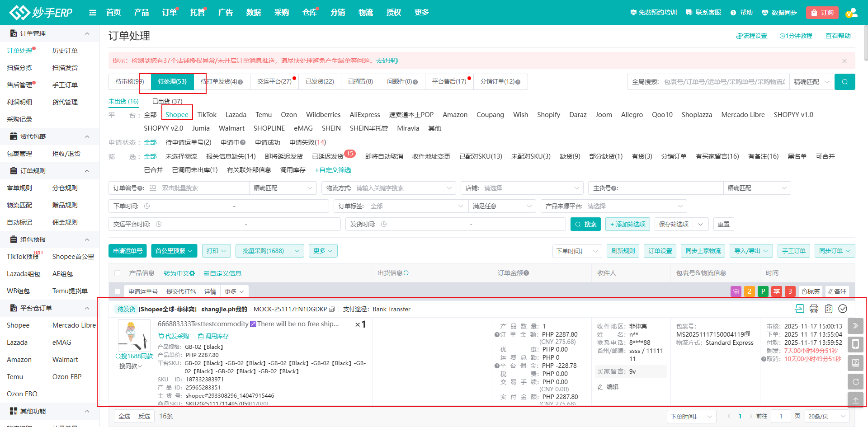This screenshot has width=868, height=427.
Task: Click the teal magnifier search icon button
Action: (x=844, y=82)
